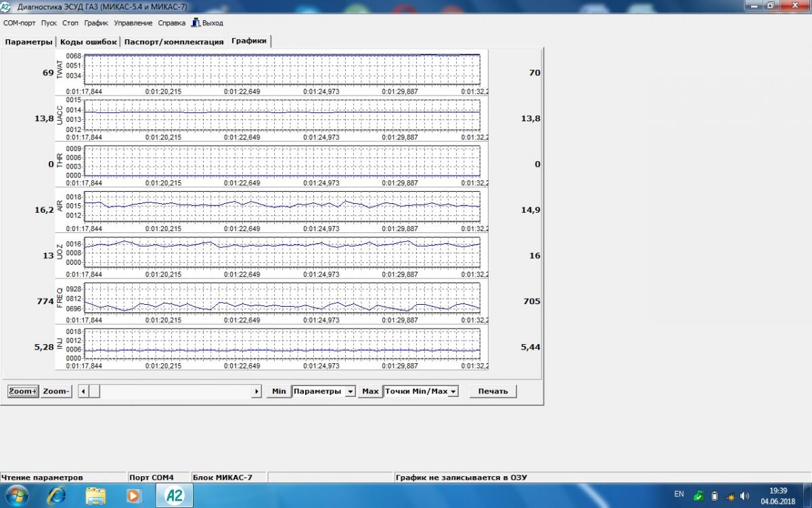Open the Windows Start menu
812x508 pixels.
click(x=16, y=496)
